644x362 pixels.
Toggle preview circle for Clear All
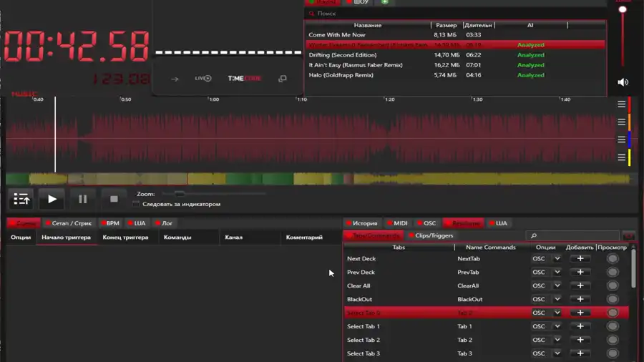coord(613,286)
